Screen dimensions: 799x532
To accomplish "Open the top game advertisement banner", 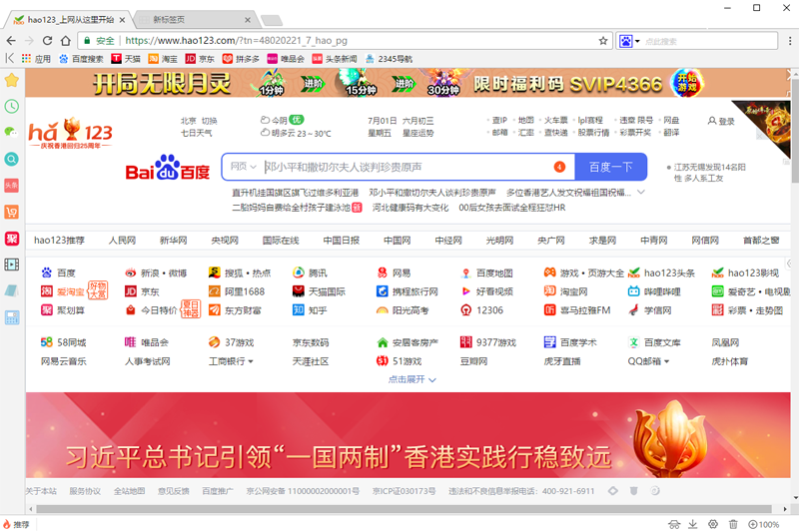I will tap(407, 83).
